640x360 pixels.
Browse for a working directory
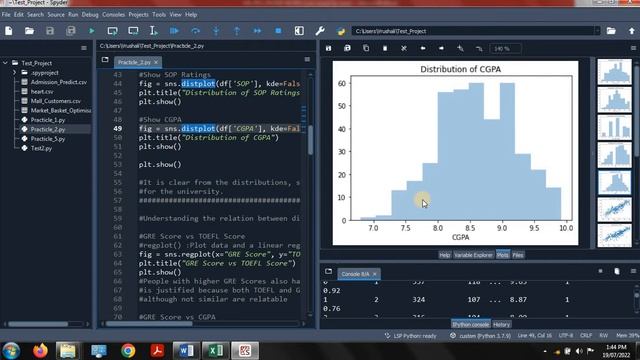click(611, 31)
